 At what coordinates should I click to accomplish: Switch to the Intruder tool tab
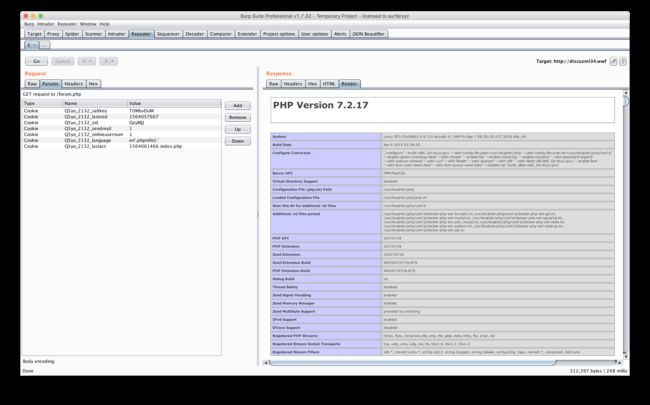point(116,34)
